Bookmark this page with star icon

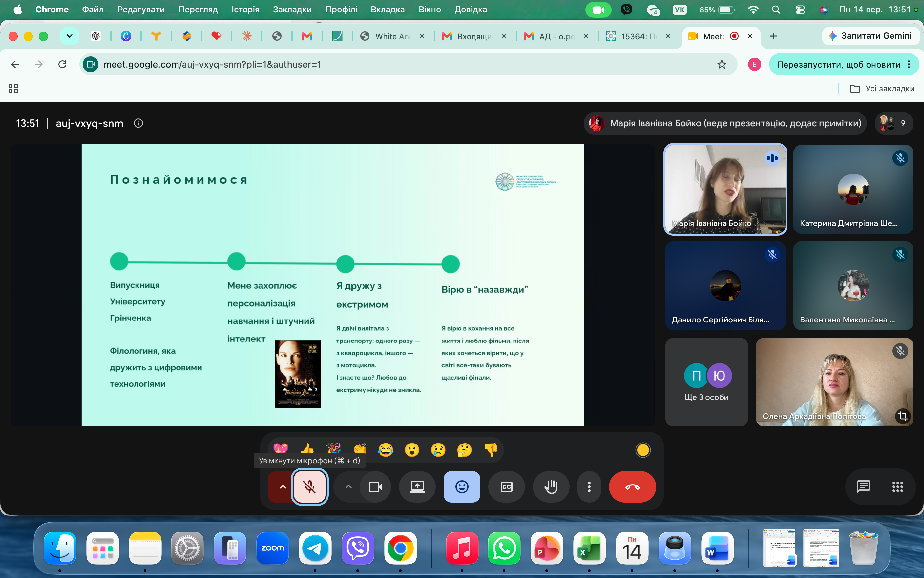coord(722,64)
